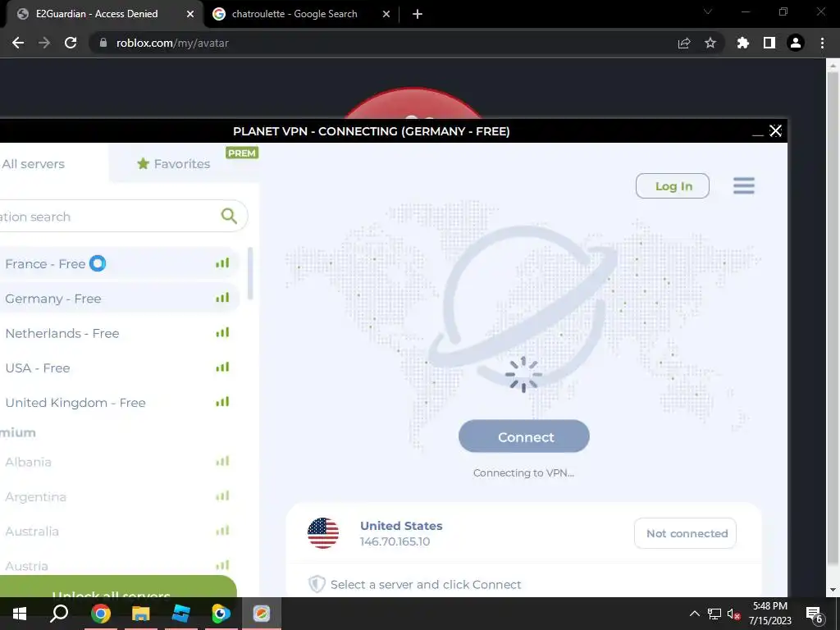
Task: Click the Not connected status button
Action: coord(685,533)
